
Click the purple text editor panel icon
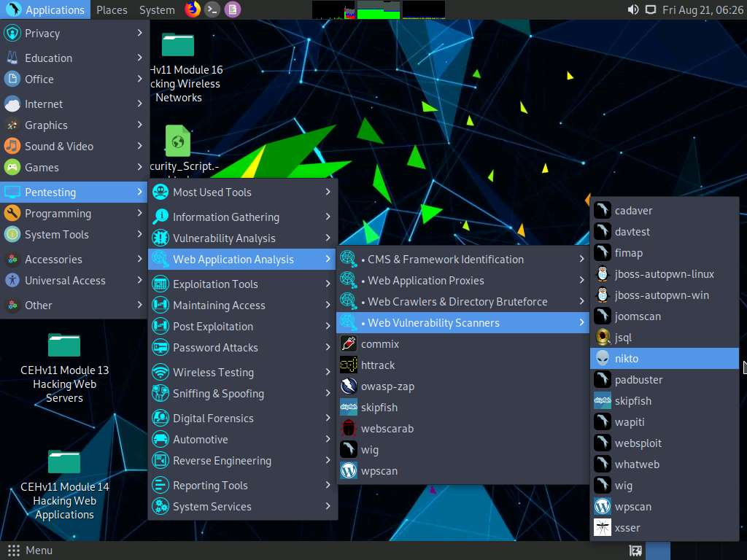pos(233,9)
